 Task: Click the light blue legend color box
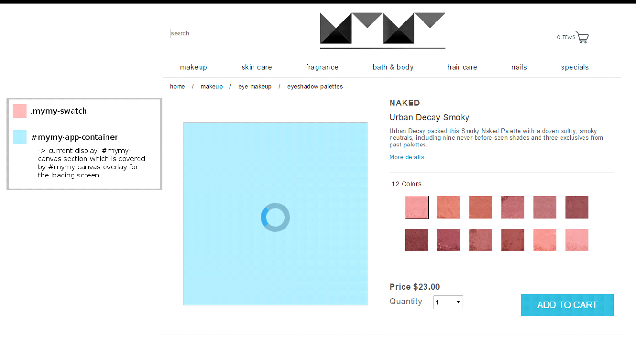[x=20, y=137]
